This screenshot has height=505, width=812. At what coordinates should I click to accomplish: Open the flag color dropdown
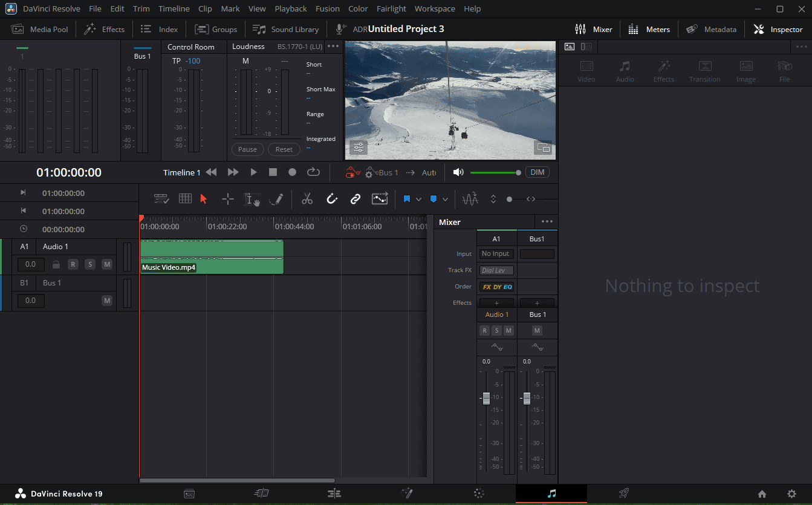click(x=418, y=198)
